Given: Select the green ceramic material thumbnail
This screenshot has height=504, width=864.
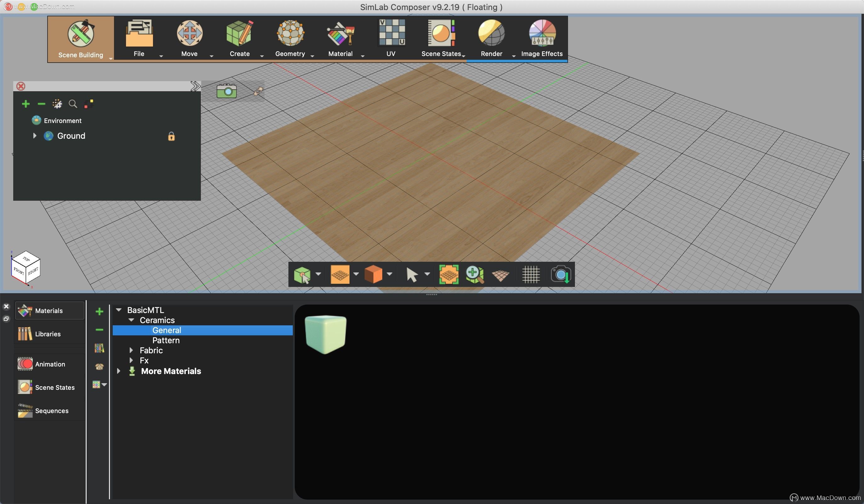Looking at the screenshot, I should 325,334.
